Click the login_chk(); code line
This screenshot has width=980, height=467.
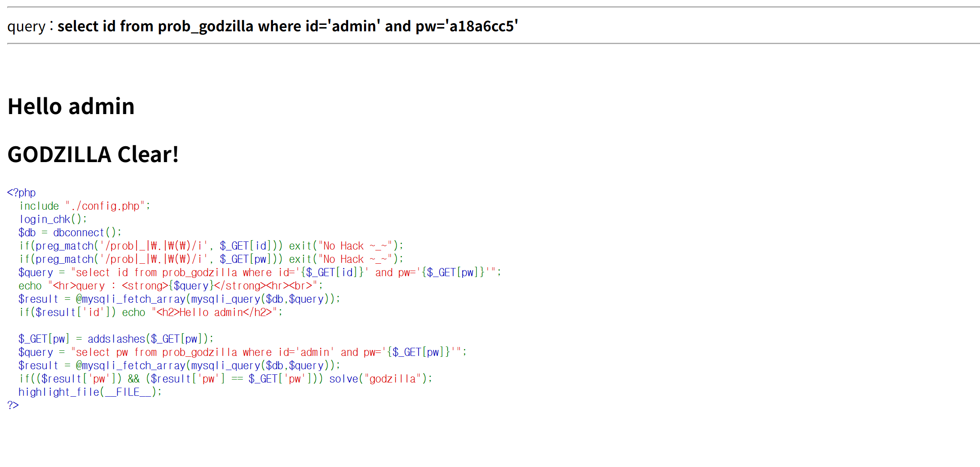[53, 219]
